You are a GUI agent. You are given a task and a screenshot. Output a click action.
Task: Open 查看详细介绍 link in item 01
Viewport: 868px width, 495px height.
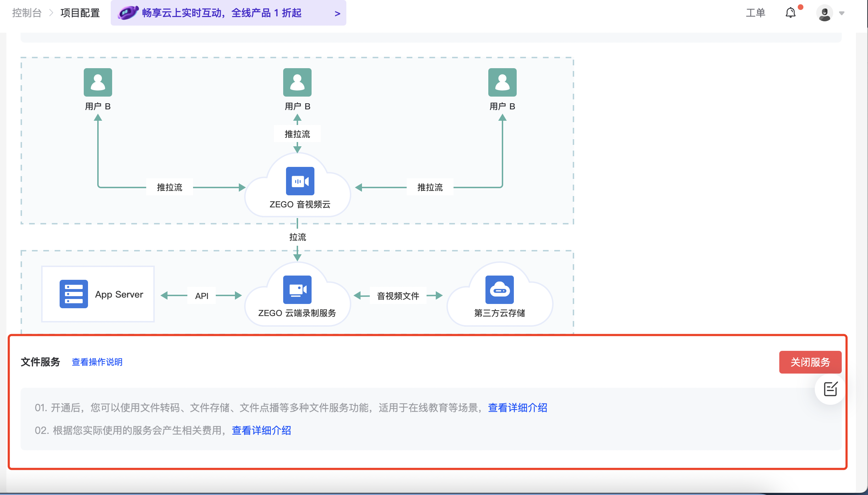coord(517,408)
